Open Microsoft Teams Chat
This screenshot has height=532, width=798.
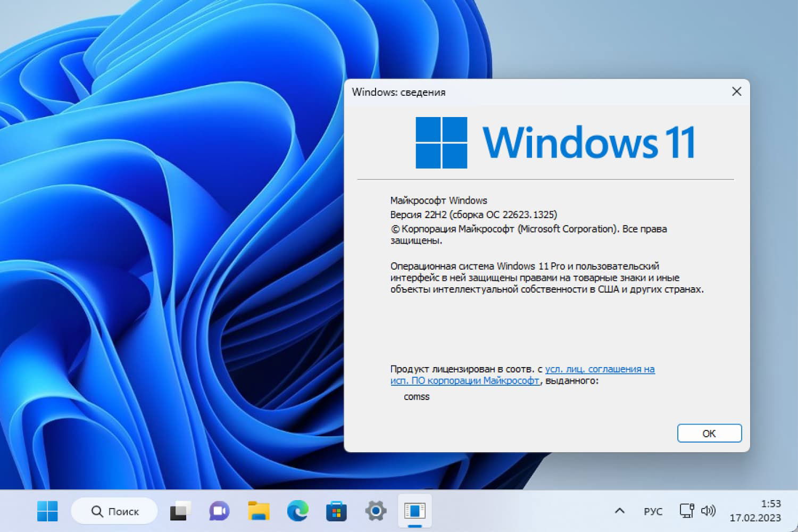[x=218, y=511]
